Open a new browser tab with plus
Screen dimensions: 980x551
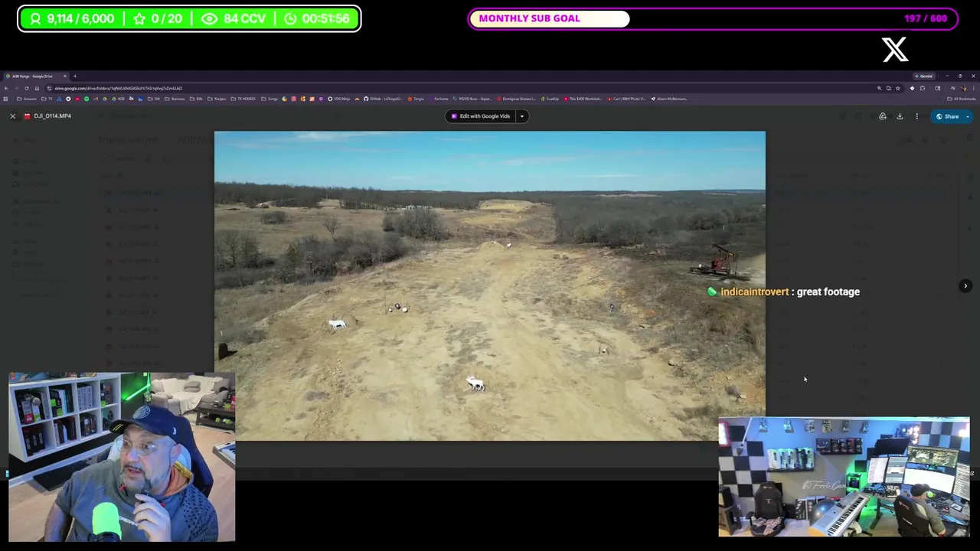click(x=75, y=76)
